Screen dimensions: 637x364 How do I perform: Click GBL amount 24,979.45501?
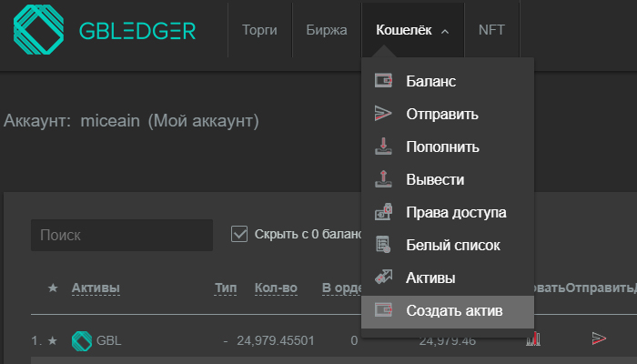point(276,340)
